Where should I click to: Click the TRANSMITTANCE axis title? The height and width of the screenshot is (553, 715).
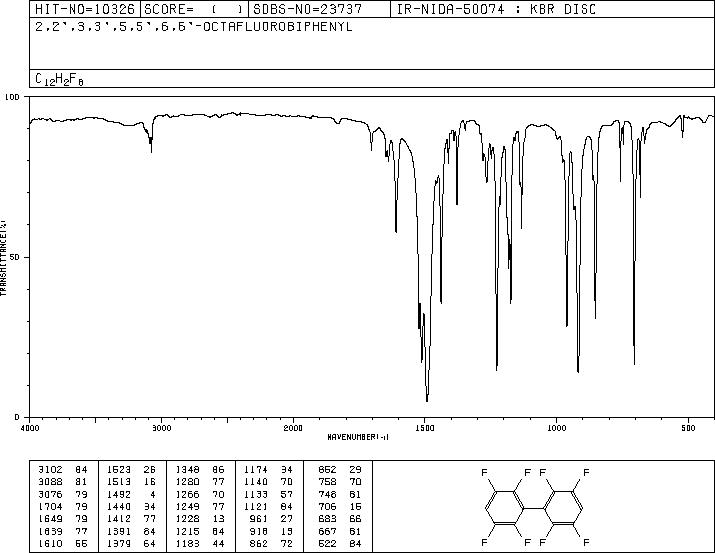[x=3, y=258]
